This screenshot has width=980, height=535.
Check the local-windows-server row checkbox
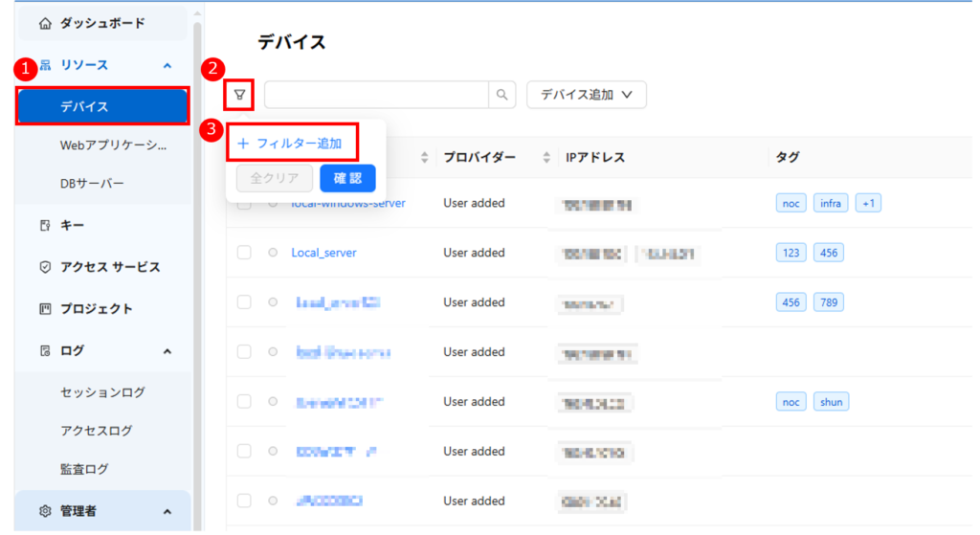244,204
